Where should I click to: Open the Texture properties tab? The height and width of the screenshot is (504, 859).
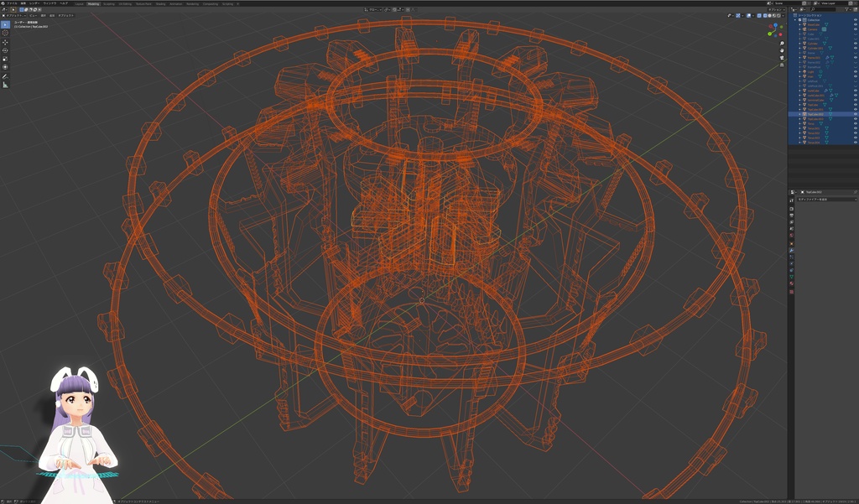click(x=792, y=292)
